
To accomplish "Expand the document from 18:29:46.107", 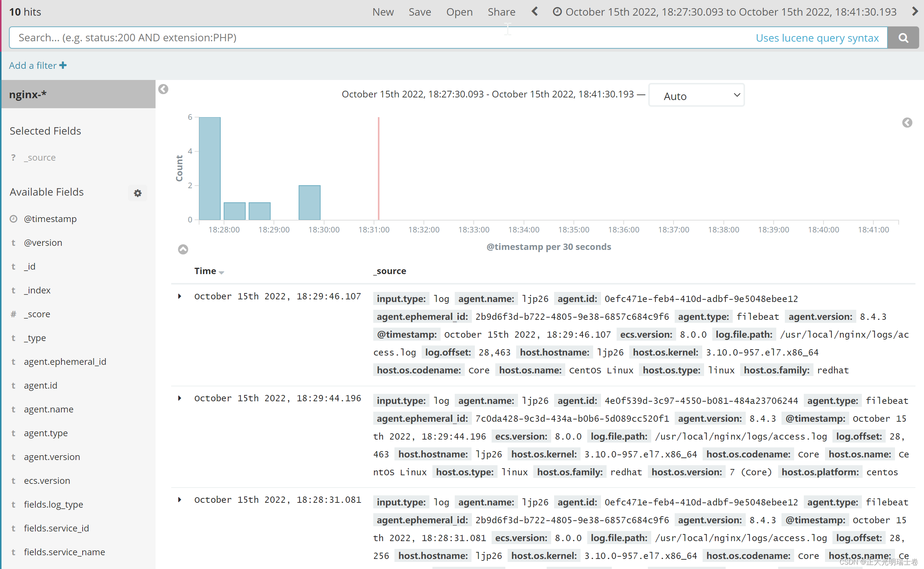I will coord(179,296).
